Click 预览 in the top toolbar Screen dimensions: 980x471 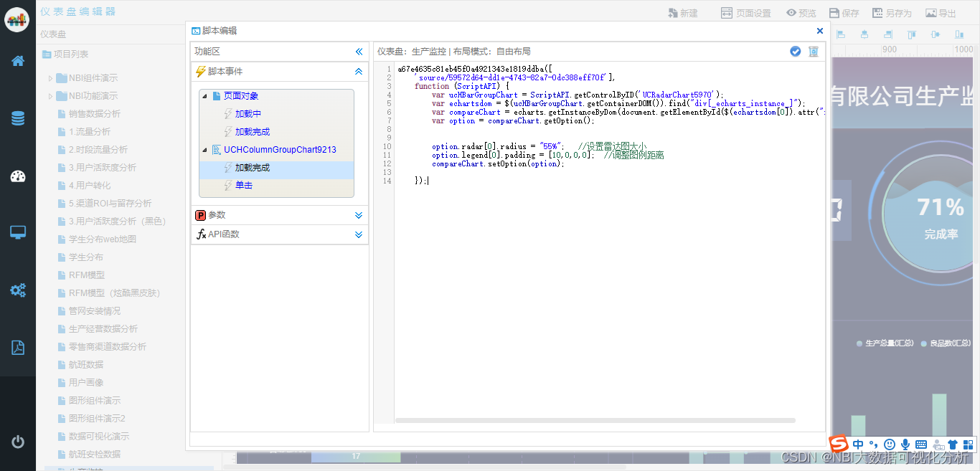(x=801, y=13)
